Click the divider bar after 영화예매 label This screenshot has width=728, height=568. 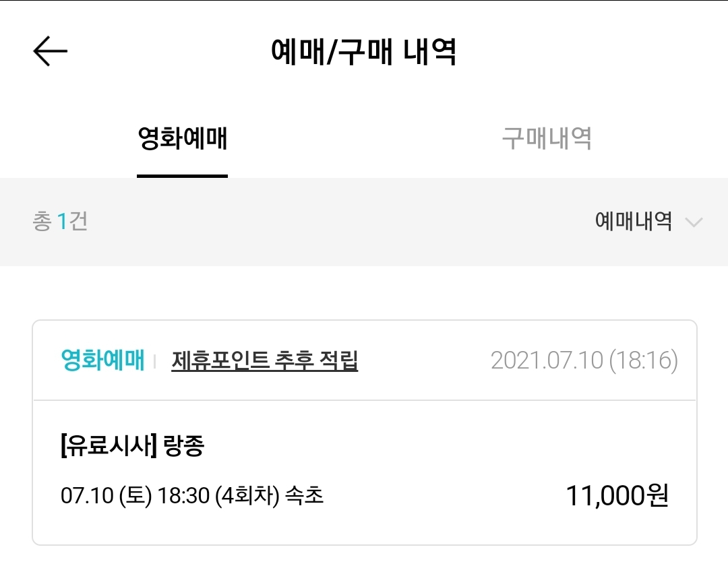(x=155, y=362)
